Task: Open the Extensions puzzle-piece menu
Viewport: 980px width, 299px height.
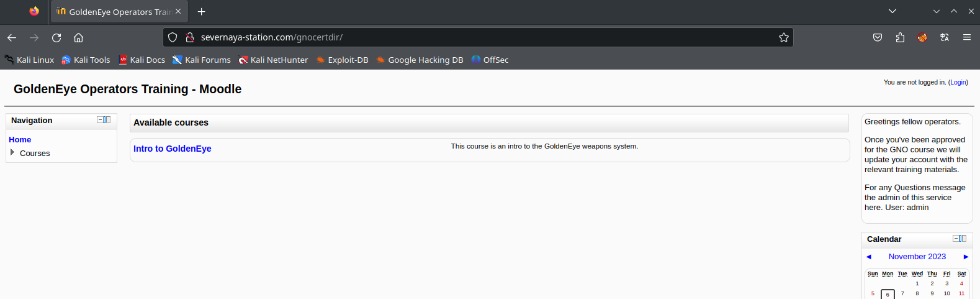Action: (900, 37)
